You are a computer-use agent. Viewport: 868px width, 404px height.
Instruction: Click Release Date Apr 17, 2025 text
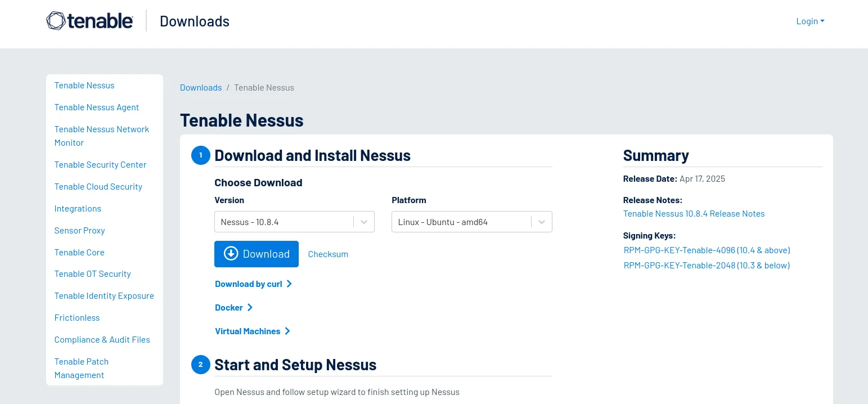point(674,179)
